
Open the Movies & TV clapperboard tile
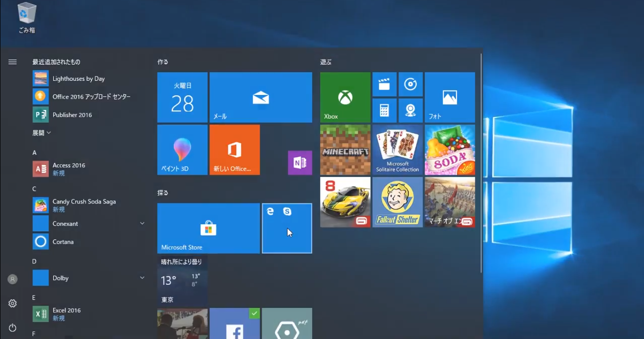tap(385, 84)
